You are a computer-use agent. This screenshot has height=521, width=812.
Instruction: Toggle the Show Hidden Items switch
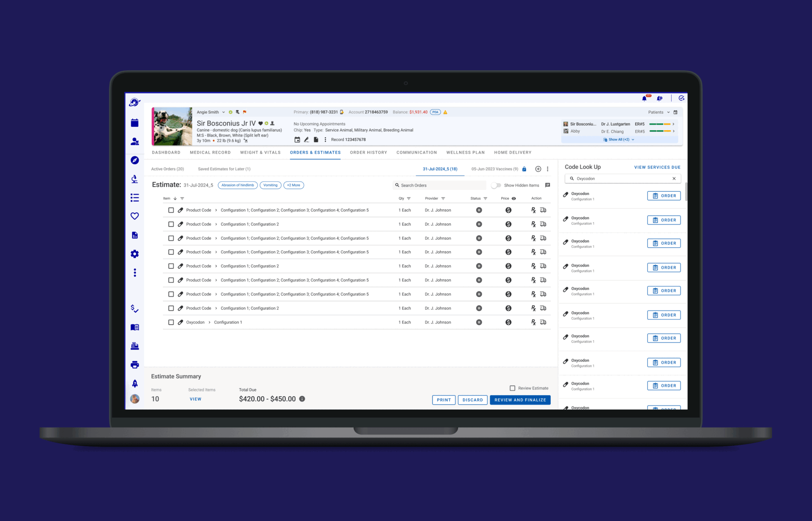496,186
